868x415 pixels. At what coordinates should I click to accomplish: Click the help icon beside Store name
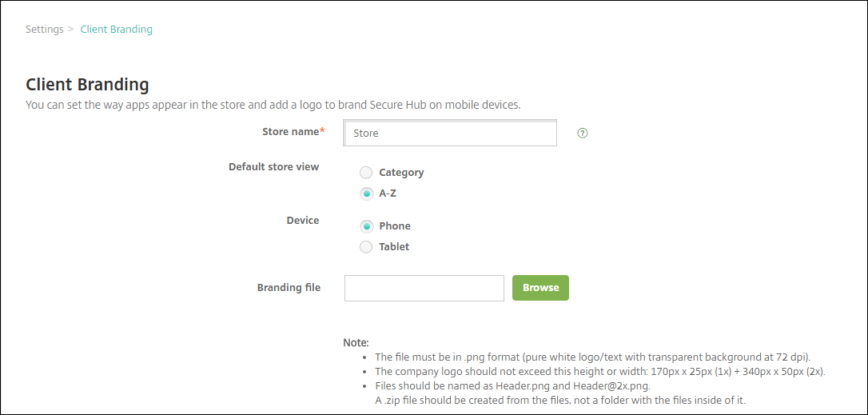coord(582,134)
